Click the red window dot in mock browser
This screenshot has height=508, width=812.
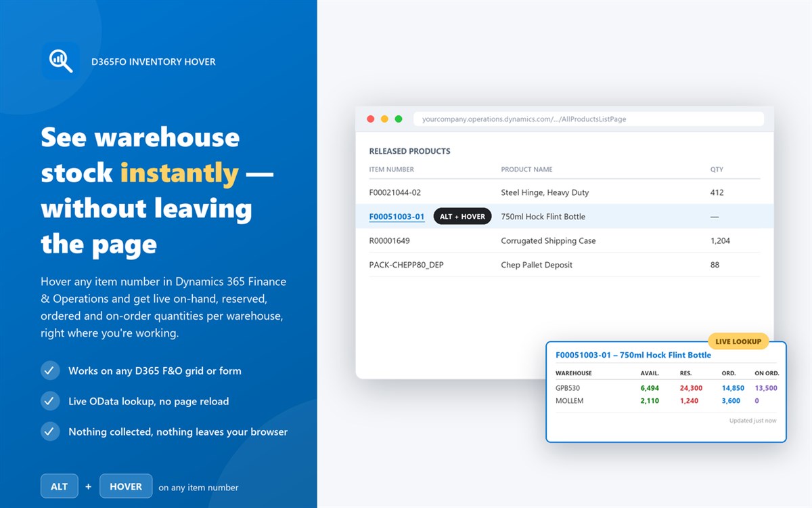pos(371,119)
